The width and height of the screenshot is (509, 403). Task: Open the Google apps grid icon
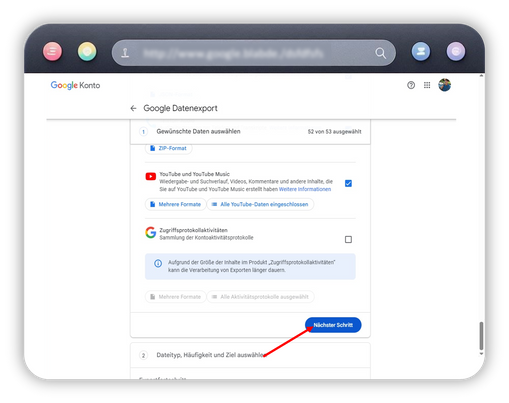tap(427, 85)
